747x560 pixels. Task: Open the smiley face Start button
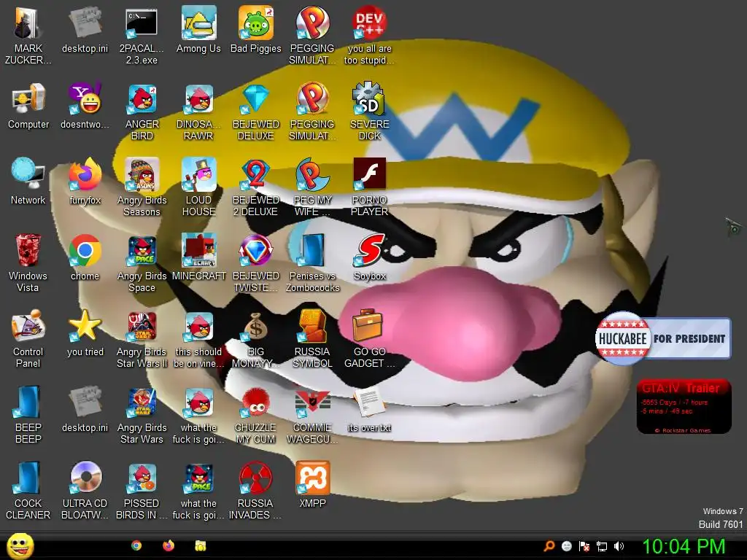coord(20,545)
